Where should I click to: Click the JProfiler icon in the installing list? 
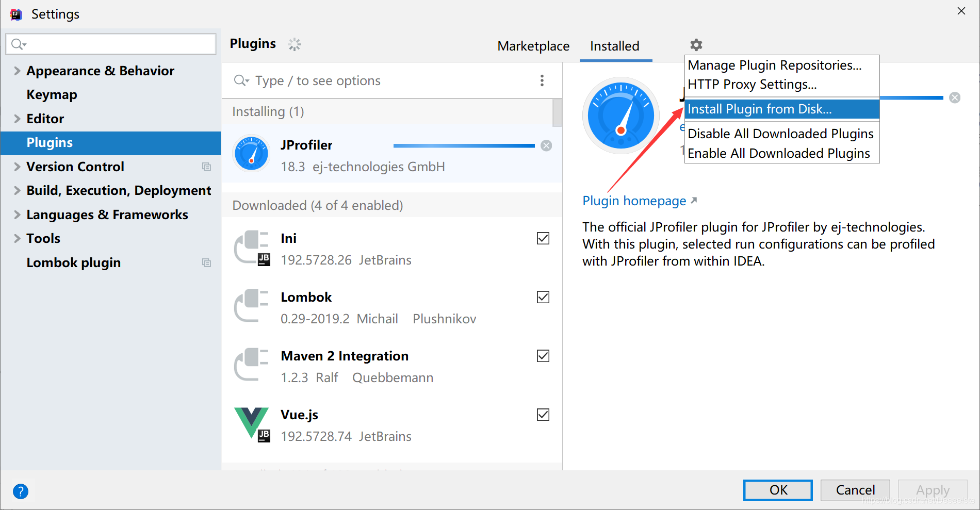pos(252,153)
